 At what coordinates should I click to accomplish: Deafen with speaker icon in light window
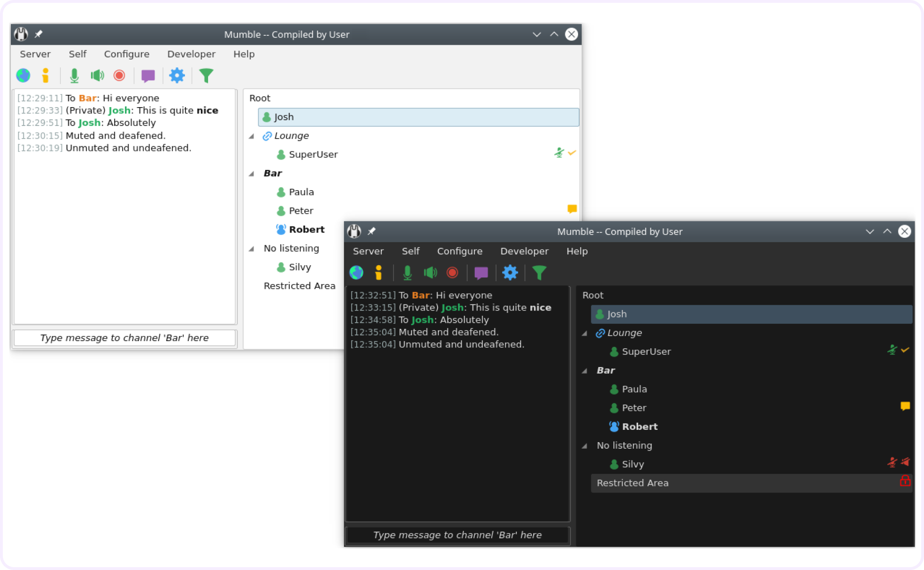click(97, 75)
